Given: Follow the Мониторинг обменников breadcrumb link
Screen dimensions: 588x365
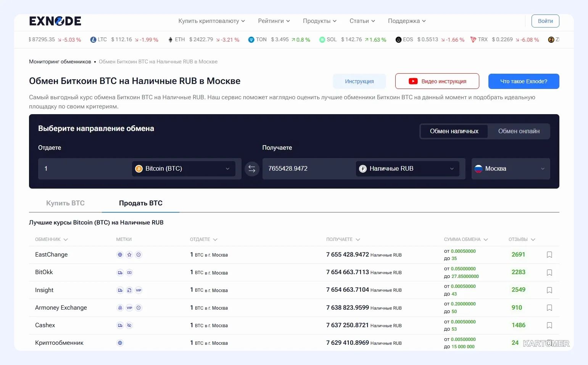Looking at the screenshot, I should click(60, 61).
